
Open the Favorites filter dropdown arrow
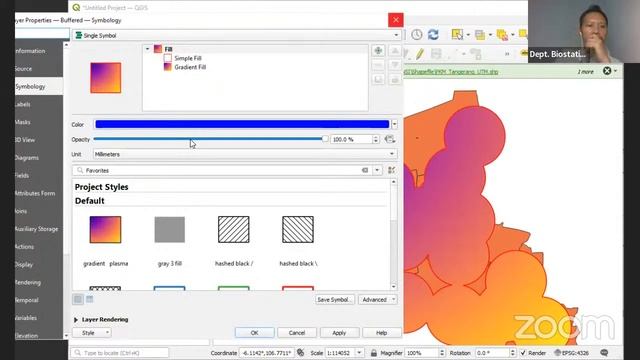tap(377, 170)
